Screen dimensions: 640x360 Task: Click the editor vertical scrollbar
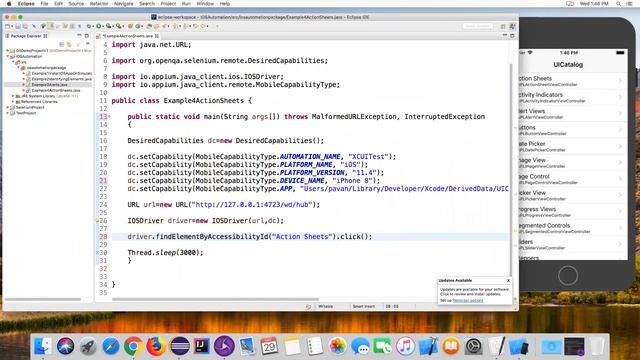[x=511, y=169]
